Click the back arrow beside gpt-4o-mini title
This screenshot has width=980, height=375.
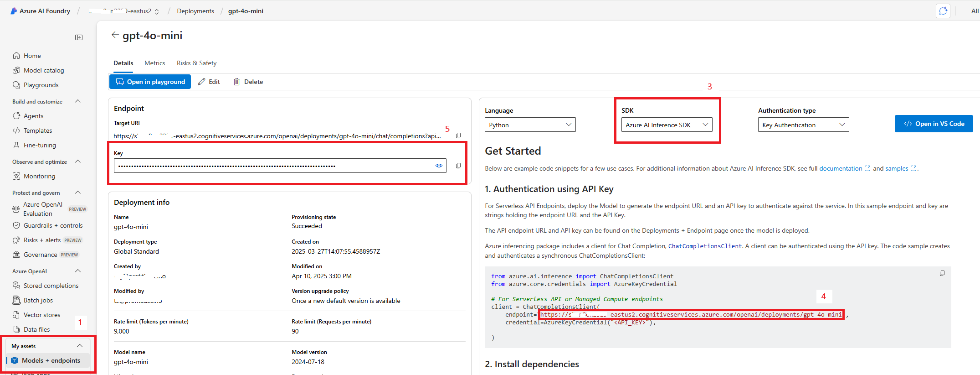click(115, 35)
